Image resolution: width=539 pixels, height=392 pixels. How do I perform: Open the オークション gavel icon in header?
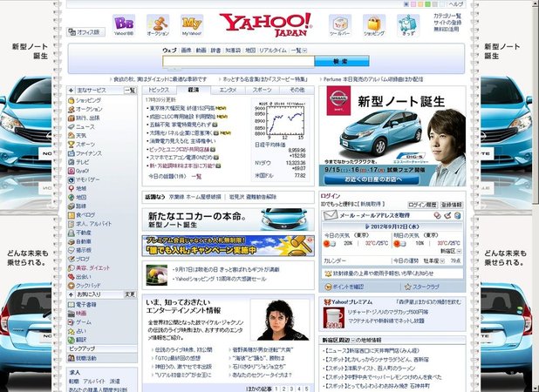tap(158, 25)
